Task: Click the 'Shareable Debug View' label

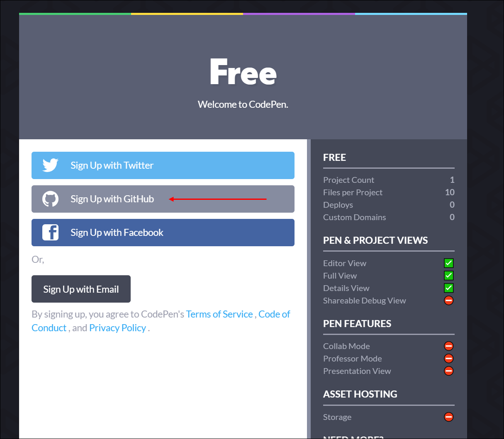Action: point(364,301)
